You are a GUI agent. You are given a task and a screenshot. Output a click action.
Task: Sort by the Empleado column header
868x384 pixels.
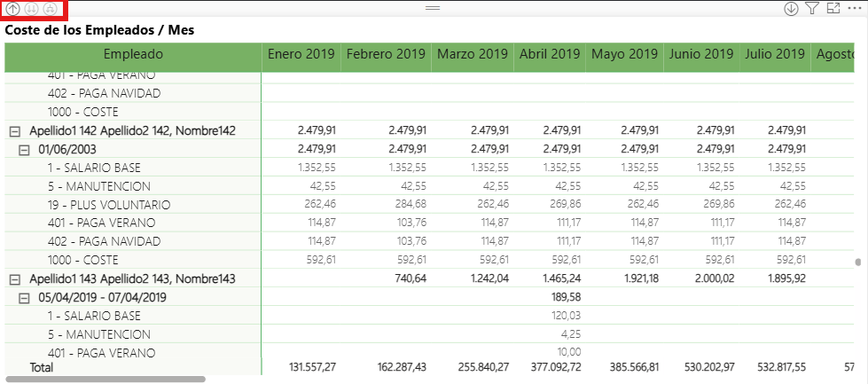coord(133,55)
